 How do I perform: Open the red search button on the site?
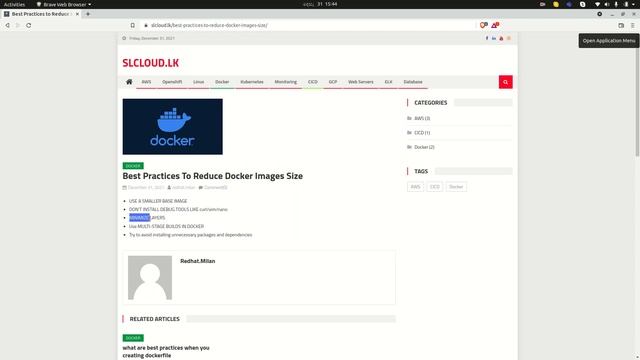[x=505, y=82]
